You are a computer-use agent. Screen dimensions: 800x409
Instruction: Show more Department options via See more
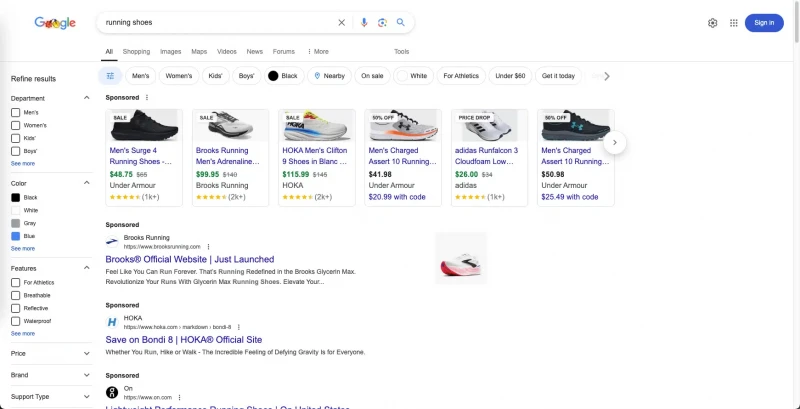coord(23,164)
